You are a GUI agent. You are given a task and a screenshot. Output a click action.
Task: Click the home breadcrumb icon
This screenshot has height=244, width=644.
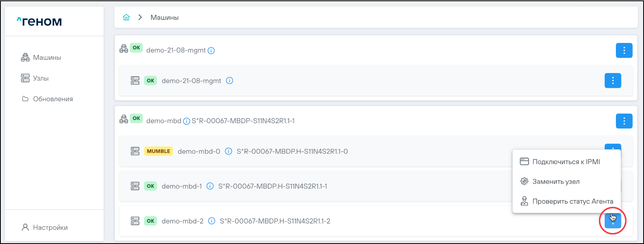126,17
